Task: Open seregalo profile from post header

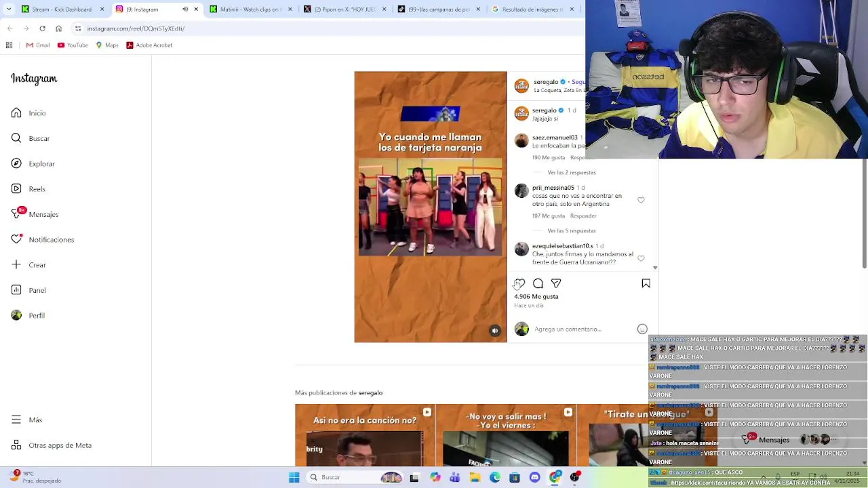Action: point(545,82)
